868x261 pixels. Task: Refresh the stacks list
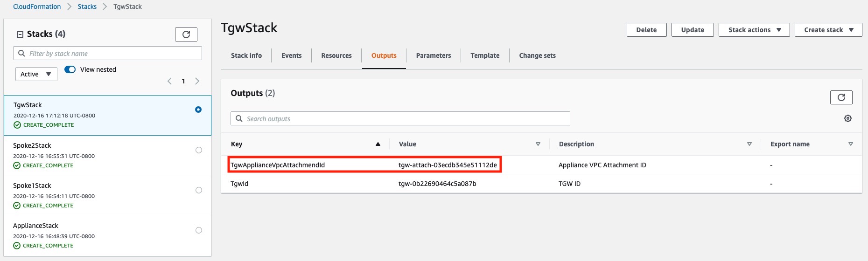pyautogui.click(x=186, y=34)
